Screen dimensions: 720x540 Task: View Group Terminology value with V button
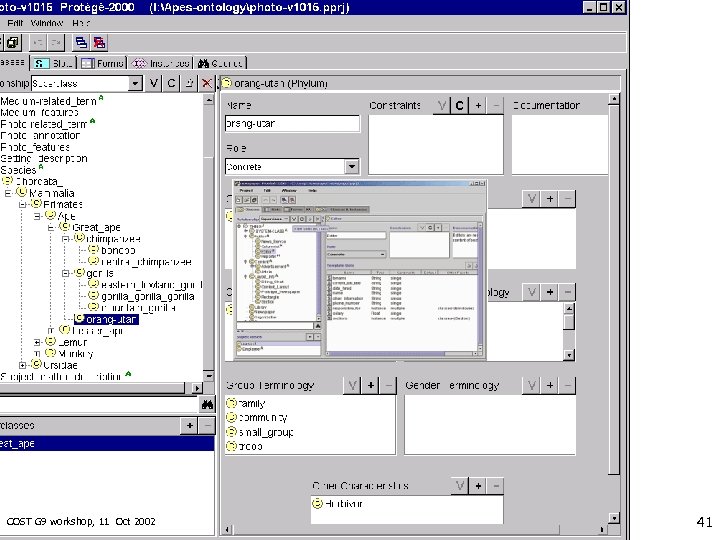point(352,385)
